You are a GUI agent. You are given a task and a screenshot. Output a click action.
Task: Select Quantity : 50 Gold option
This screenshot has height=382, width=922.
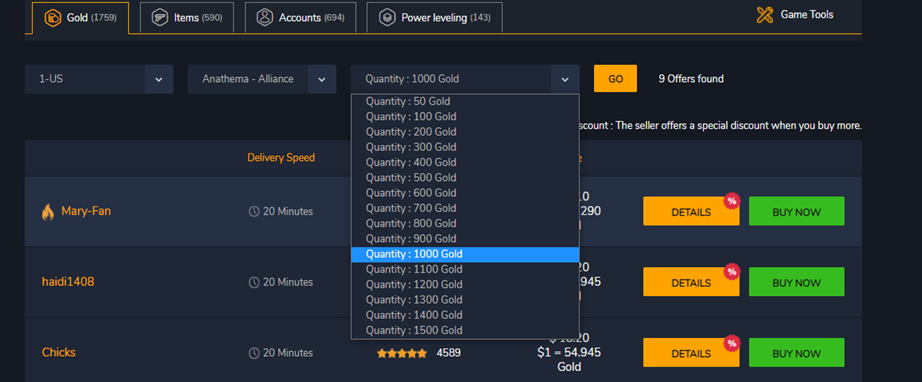[x=465, y=101]
